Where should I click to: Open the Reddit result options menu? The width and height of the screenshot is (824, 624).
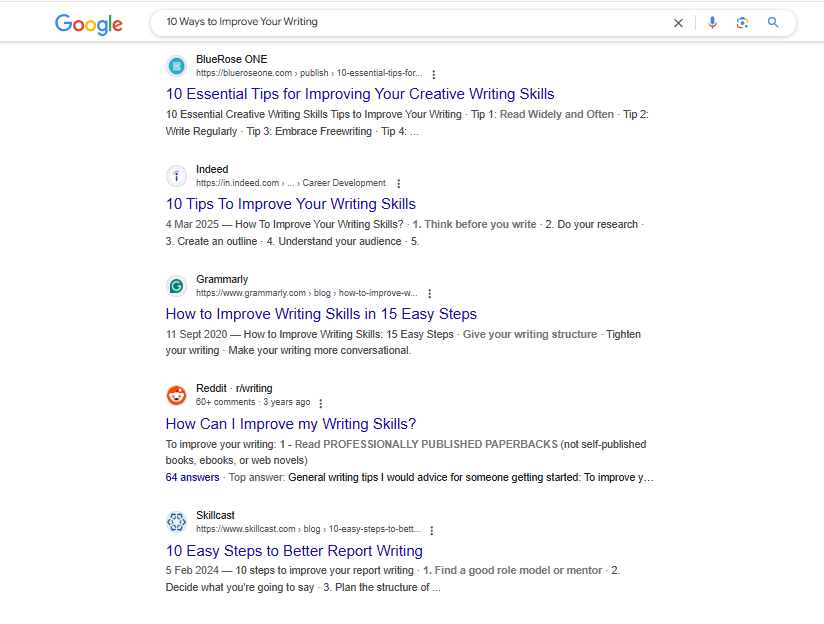click(320, 403)
